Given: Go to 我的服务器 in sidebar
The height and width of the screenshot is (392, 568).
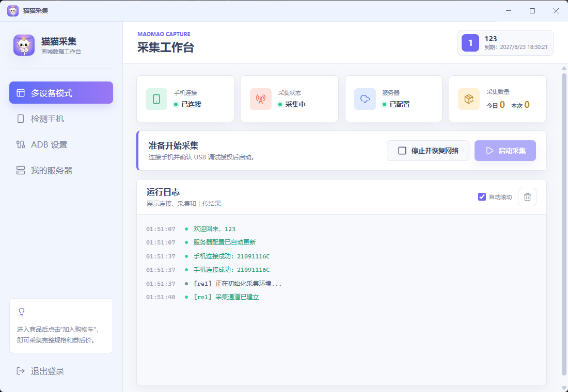Looking at the screenshot, I should pyautogui.click(x=61, y=171).
